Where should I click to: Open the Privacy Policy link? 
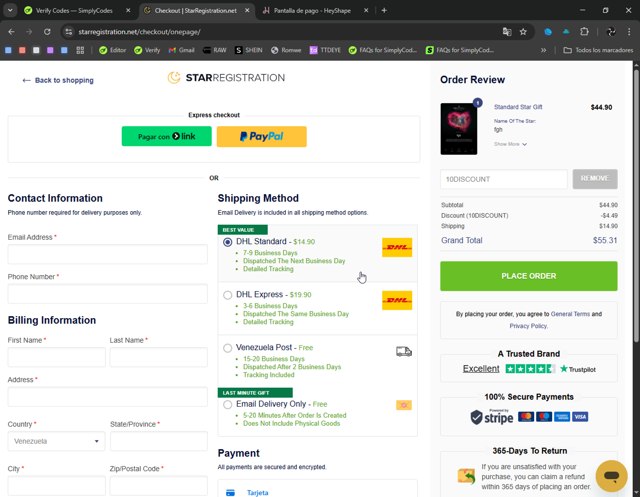(x=528, y=326)
